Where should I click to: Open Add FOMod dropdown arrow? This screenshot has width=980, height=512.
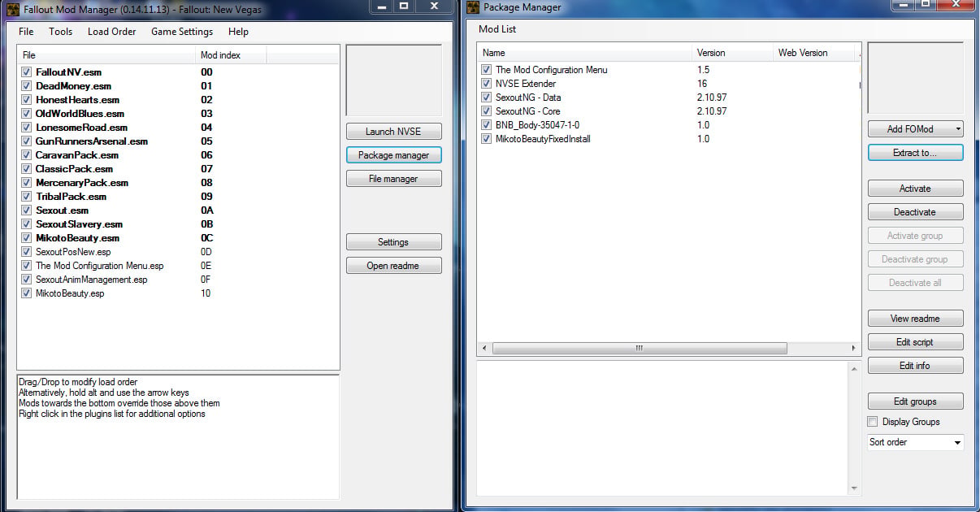[x=958, y=129]
